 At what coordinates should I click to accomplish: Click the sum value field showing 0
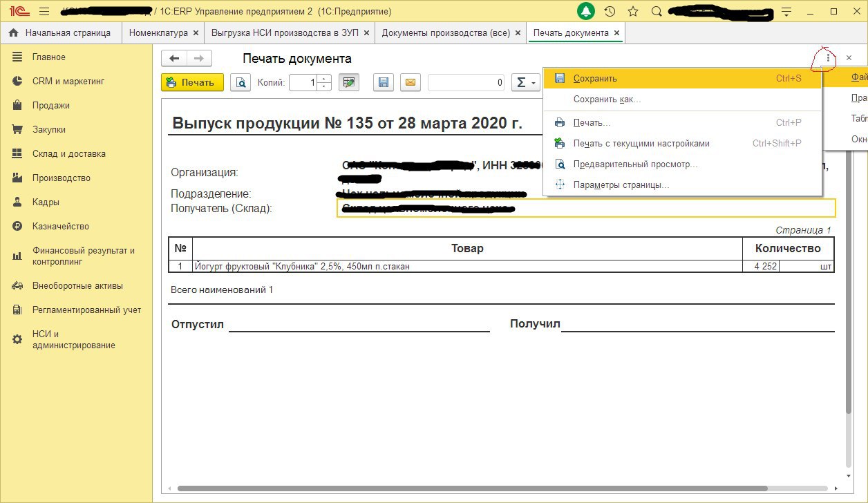point(467,83)
